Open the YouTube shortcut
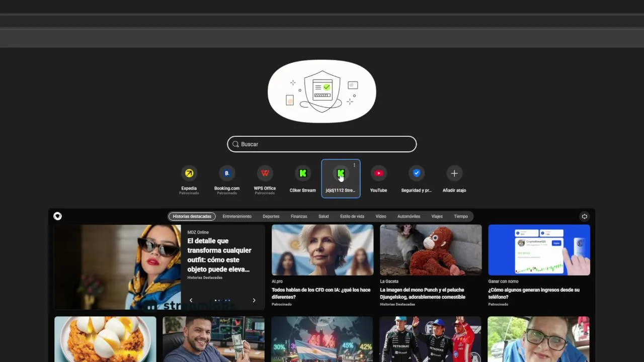Image resolution: width=644 pixels, height=362 pixels. tap(378, 179)
